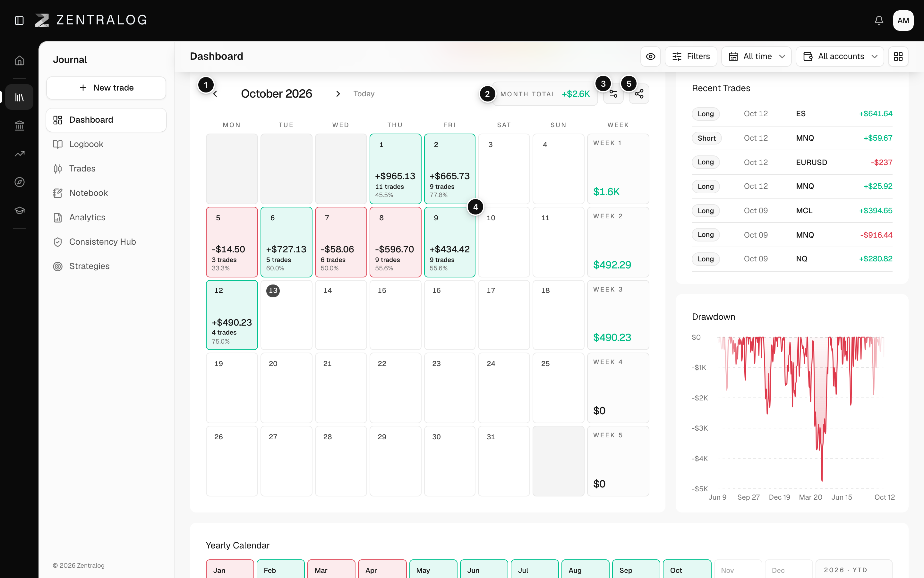
Task: Select October 31 day cell
Action: point(504,461)
